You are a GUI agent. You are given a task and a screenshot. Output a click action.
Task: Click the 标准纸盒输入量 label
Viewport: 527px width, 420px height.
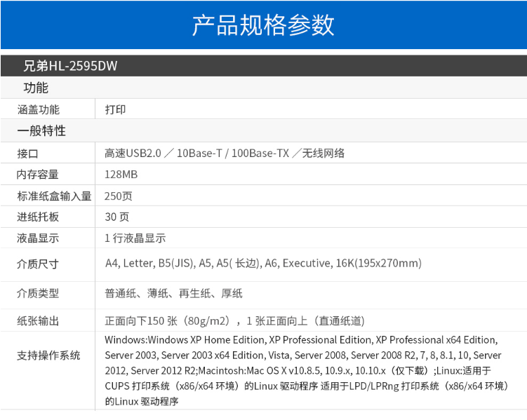point(54,196)
